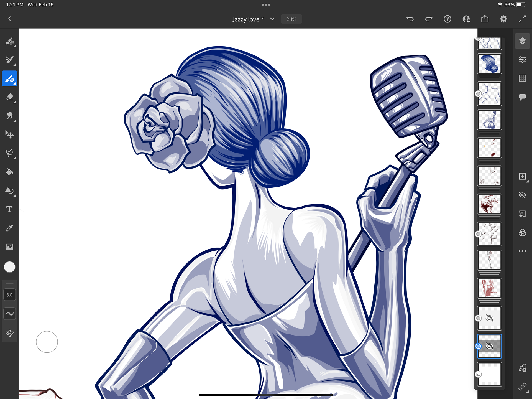Tap the round touch shortcut

[x=47, y=342]
